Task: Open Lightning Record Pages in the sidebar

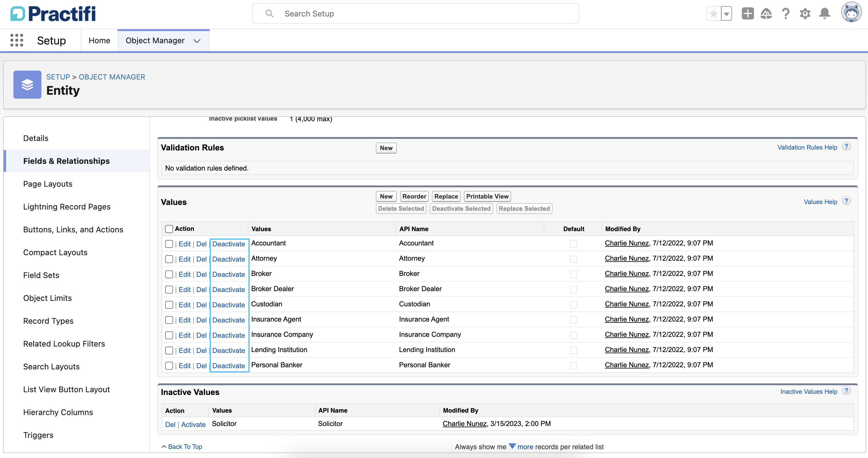Action: [67, 207]
